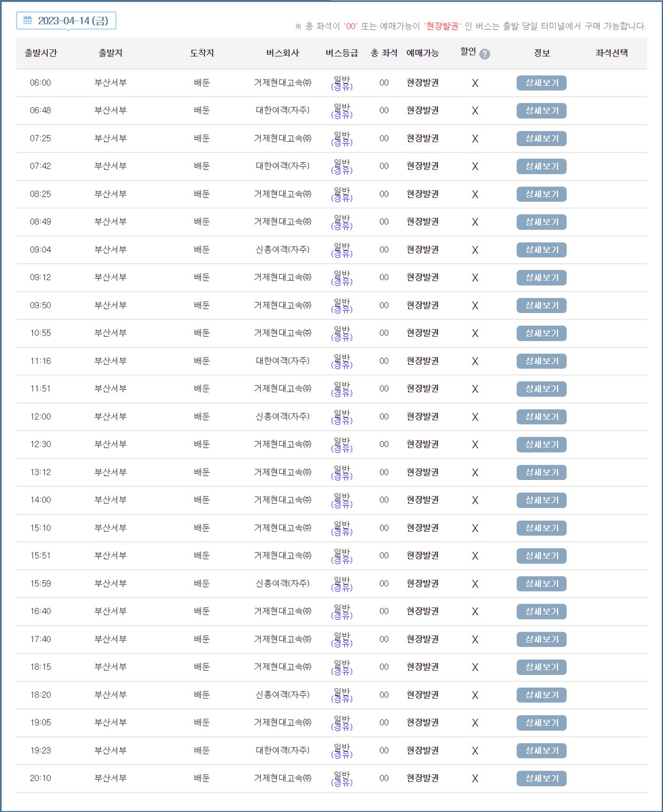Open 상세보기 for the 07:25 departure

(541, 138)
